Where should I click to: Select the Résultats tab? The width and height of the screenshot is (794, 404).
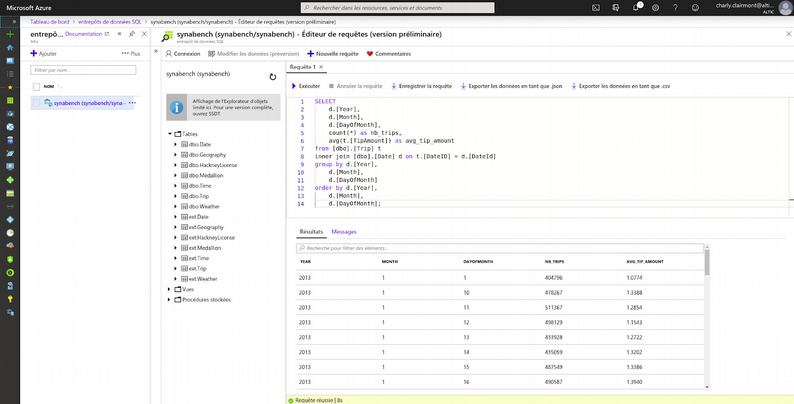(x=311, y=232)
